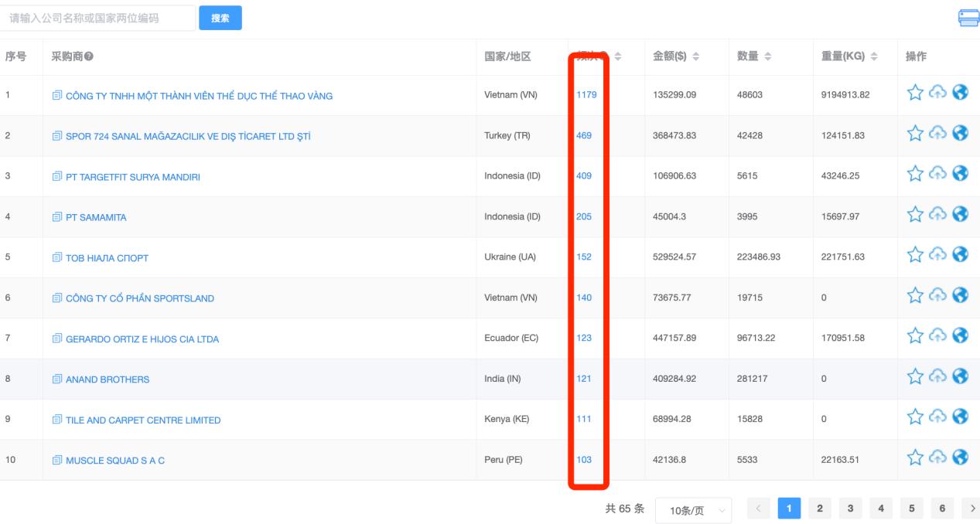Open globe icon for TILE AND CARPET CENTRE
Screen dimensions: 980x524
(x=961, y=417)
